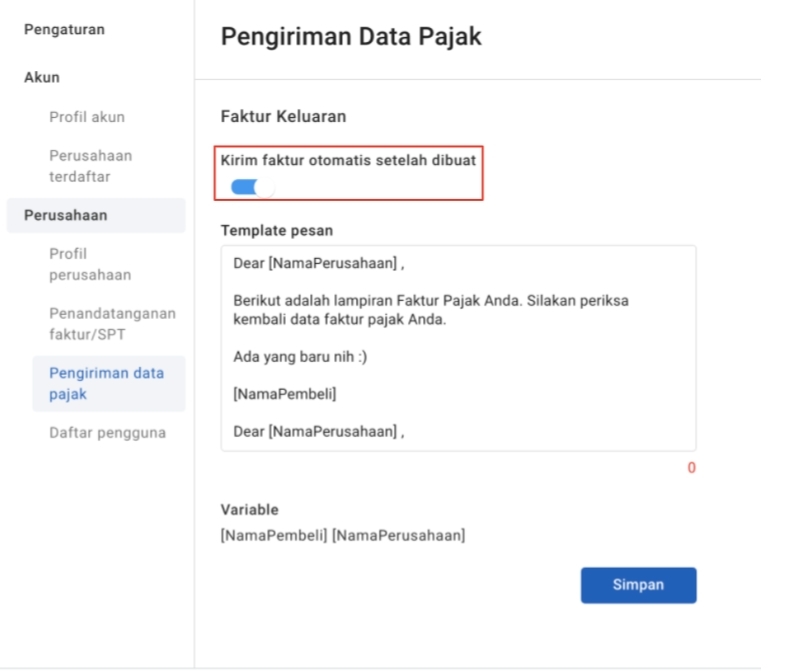The height and width of the screenshot is (671, 794).
Task: Open Profil akun in the sidebar
Action: 87,117
